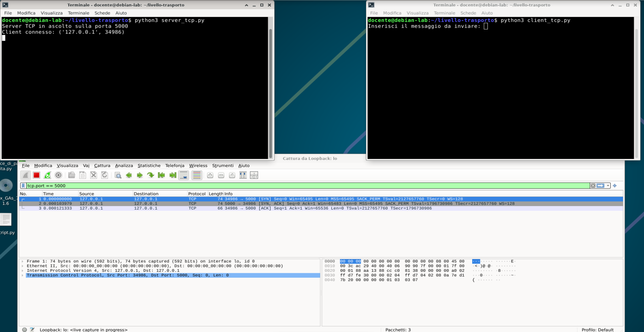Sort by the No. column header
Screen dimensions: 644x332
click(30, 194)
